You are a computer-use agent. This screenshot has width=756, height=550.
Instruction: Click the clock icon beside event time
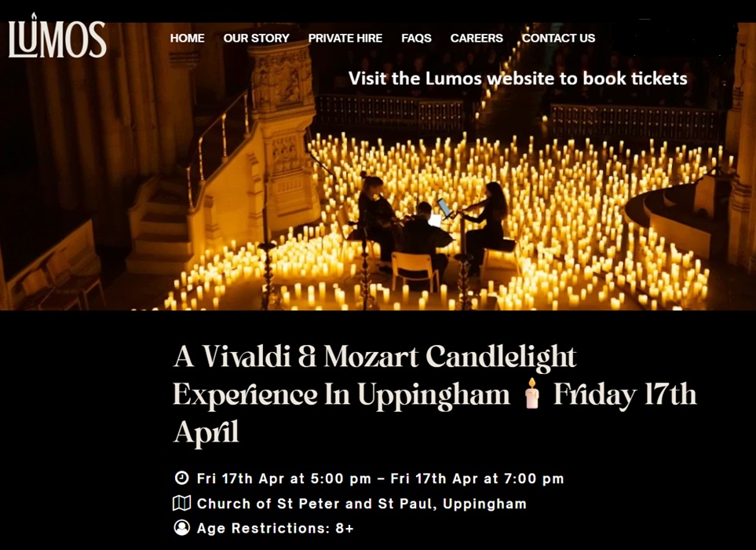click(x=181, y=478)
